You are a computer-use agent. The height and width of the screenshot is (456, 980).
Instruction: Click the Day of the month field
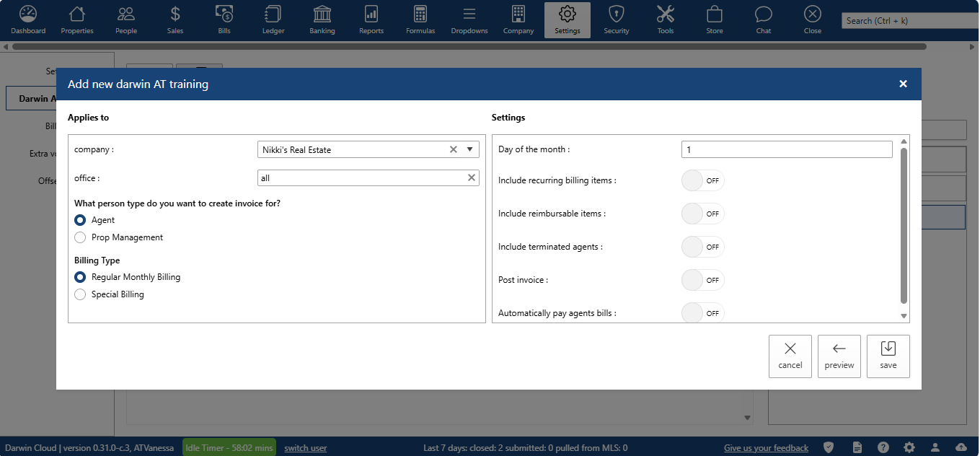coord(786,149)
